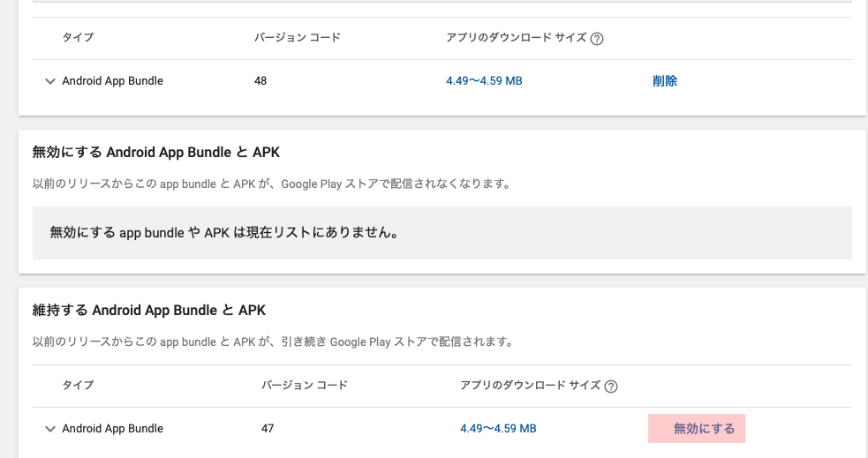
Task: Open download size link for version 47
Action: pos(498,429)
